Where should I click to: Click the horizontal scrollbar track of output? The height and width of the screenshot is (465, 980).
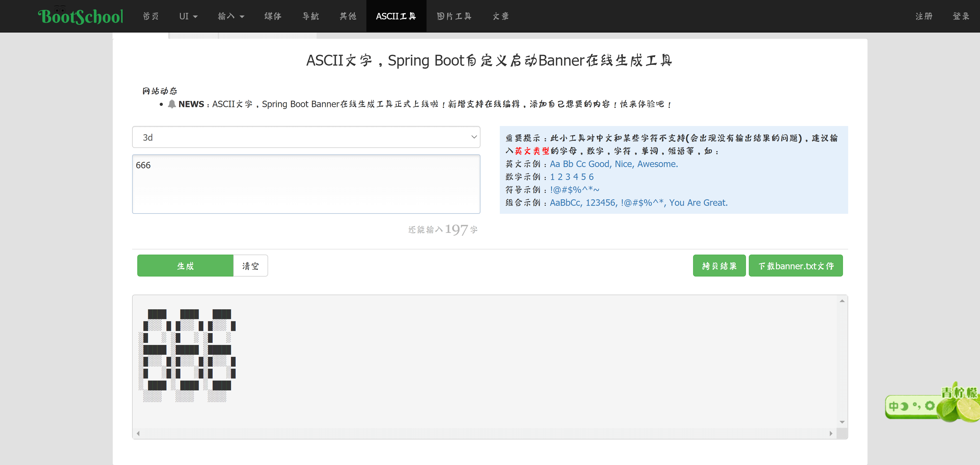point(483,434)
